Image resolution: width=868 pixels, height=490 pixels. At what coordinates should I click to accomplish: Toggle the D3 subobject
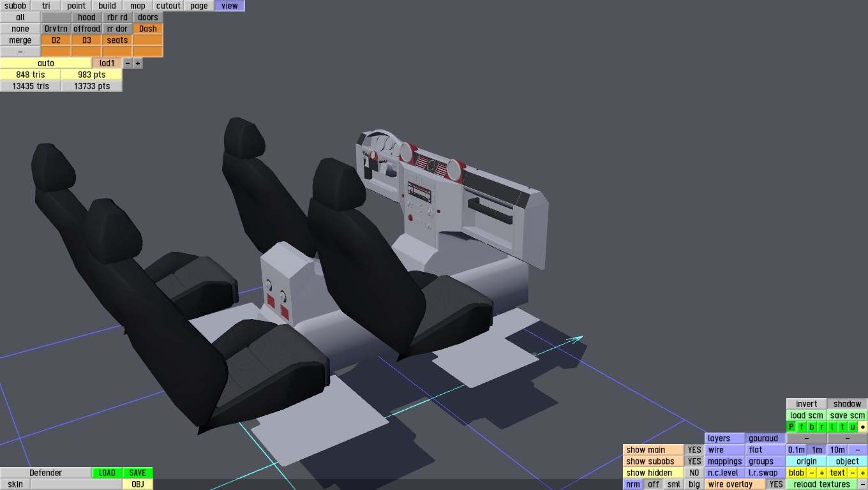(87, 40)
